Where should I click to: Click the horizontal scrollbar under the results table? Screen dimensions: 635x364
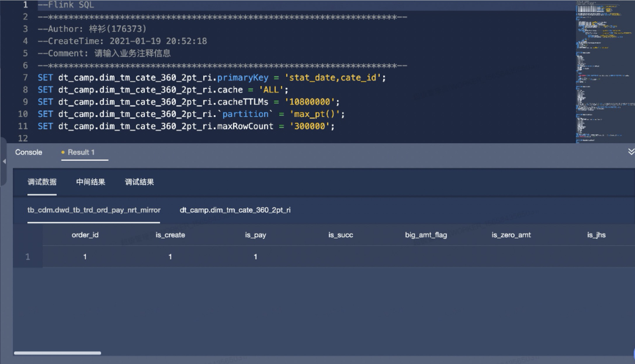tap(58, 353)
